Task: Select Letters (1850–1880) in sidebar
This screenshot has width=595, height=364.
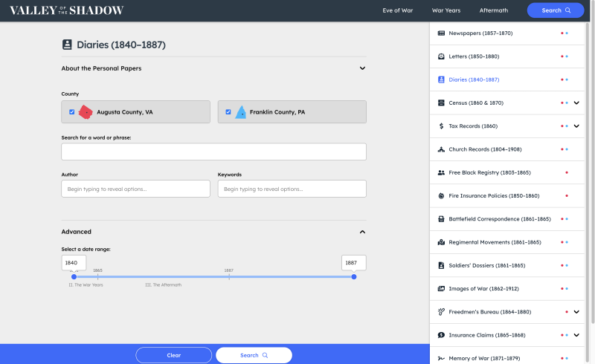Action: tap(474, 56)
